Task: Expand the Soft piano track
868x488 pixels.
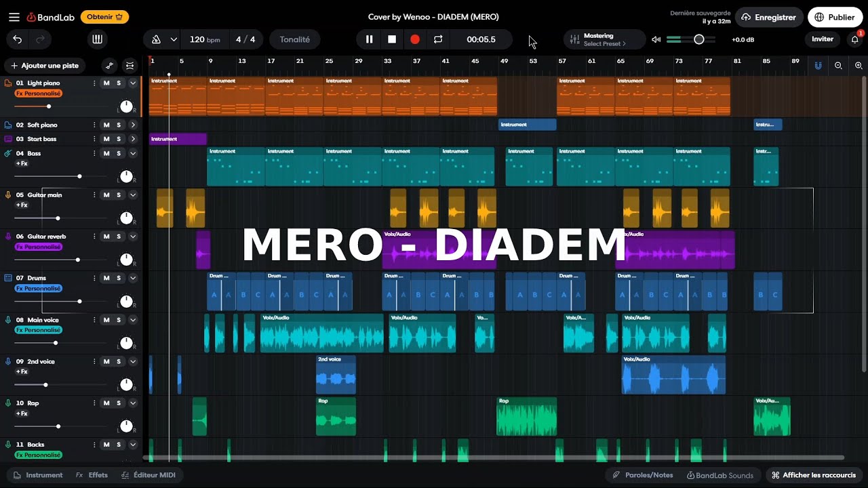Action: pyautogui.click(x=133, y=125)
